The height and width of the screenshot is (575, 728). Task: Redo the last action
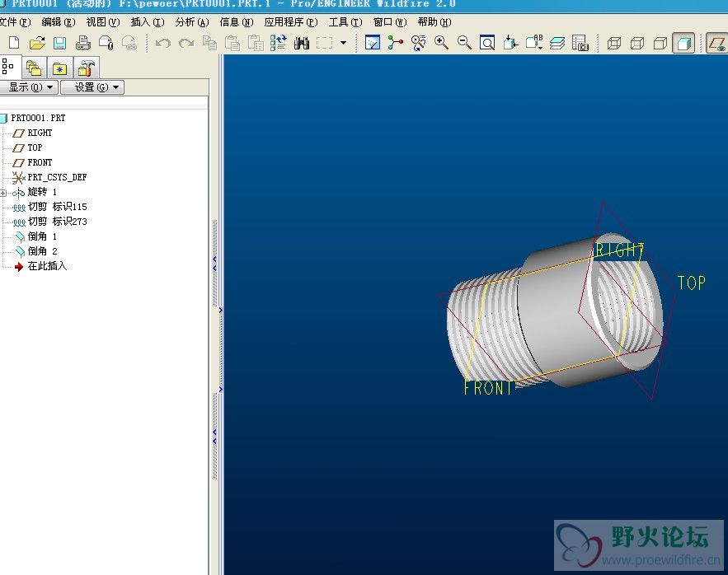pyautogui.click(x=186, y=43)
